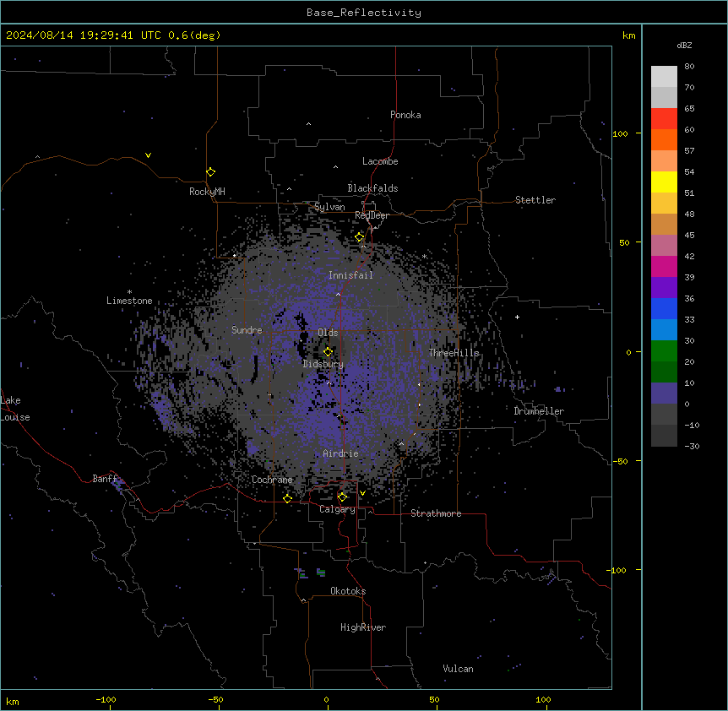728x711 pixels.
Task: Click the yellow diamond marker above RockyMH
Action: pos(211,172)
